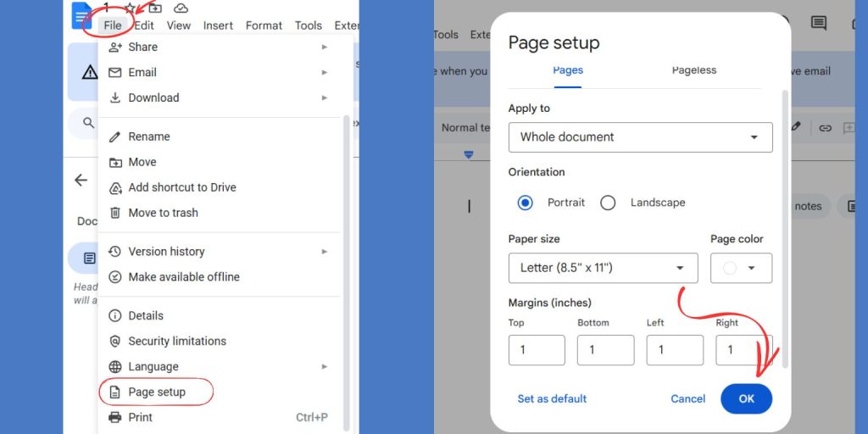Expand the Version history submenu arrow
This screenshot has width=868, height=434.
point(325,252)
